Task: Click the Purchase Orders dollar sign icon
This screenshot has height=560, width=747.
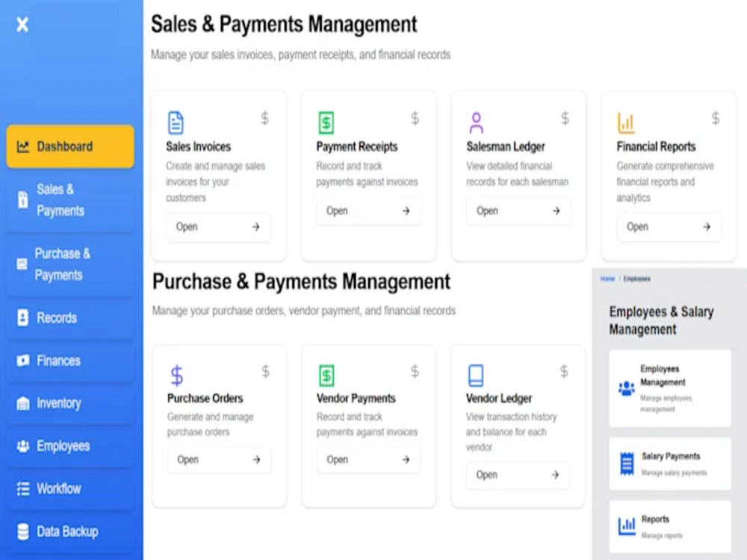Action: tap(177, 376)
